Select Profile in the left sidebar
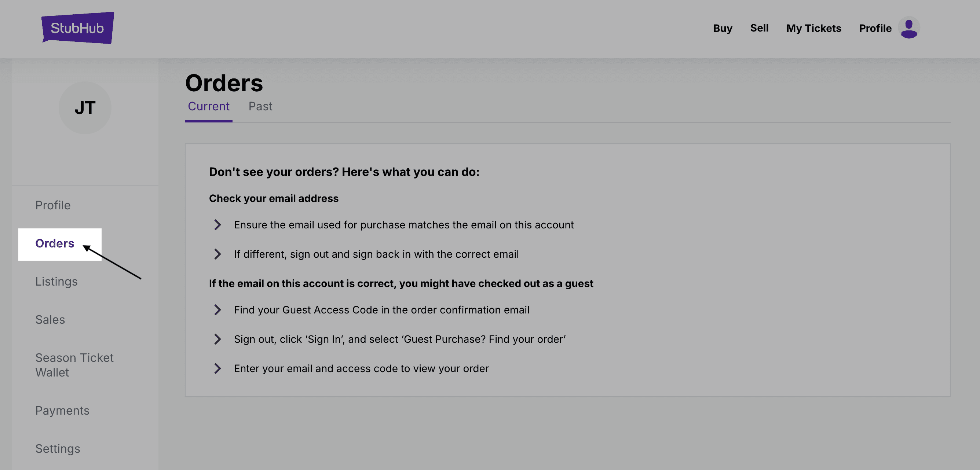980x470 pixels. 53,205
